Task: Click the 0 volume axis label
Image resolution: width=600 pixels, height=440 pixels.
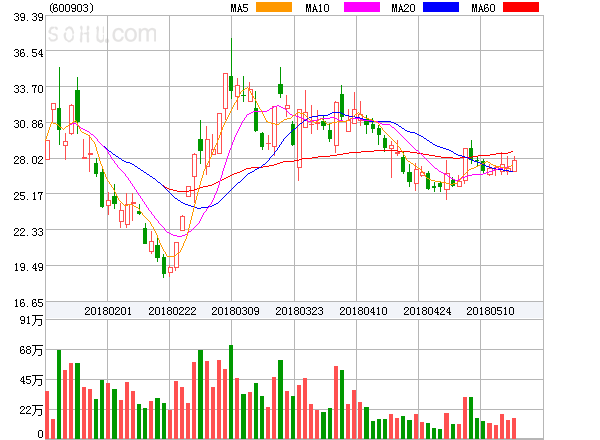Action: point(40,434)
